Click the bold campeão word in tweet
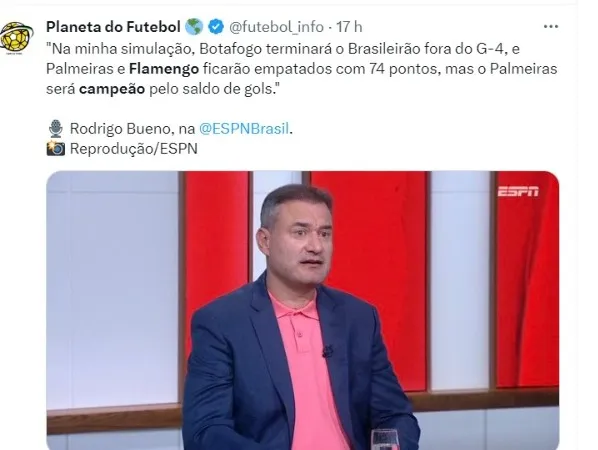Image resolution: width=598 pixels, height=450 pixels. (x=112, y=89)
